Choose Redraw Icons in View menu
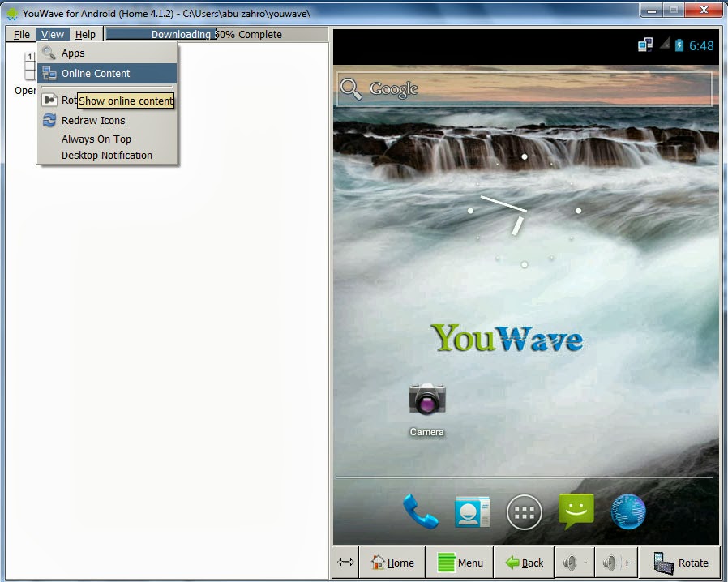The width and height of the screenshot is (728, 582). (107, 120)
